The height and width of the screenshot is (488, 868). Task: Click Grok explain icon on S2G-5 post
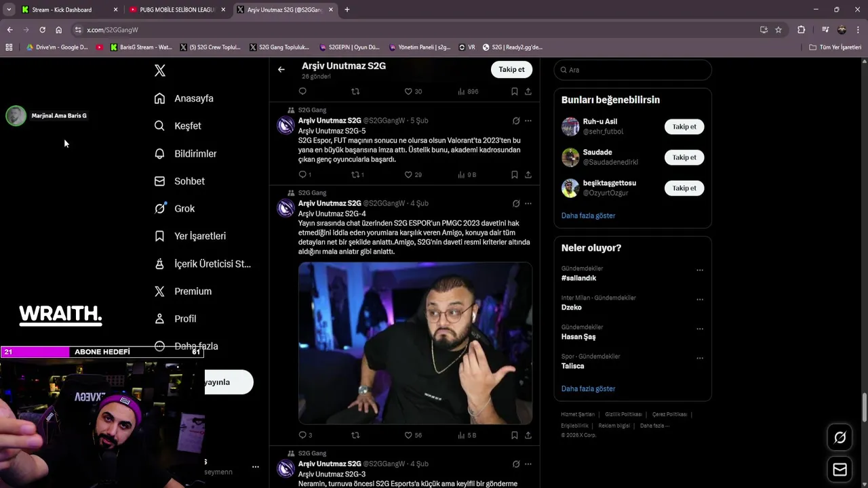[x=516, y=121]
